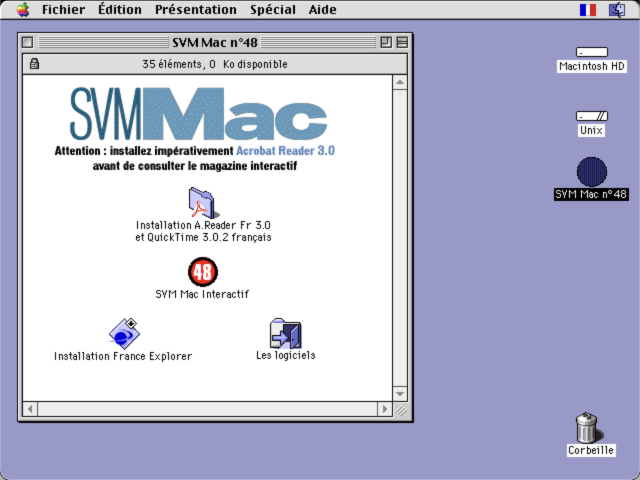640x480 pixels.
Task: Collapse SVM Mac n°48 window with windowshade box
Action: pos(402,42)
